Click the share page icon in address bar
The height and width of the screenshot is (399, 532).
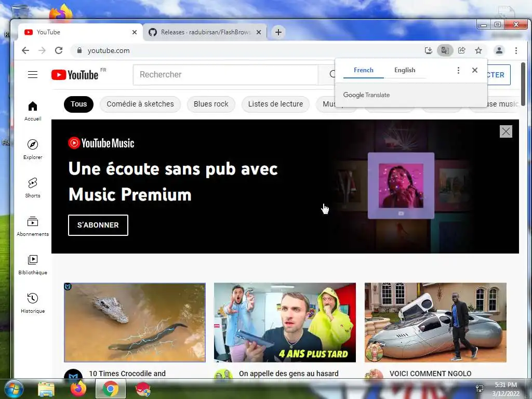click(462, 50)
